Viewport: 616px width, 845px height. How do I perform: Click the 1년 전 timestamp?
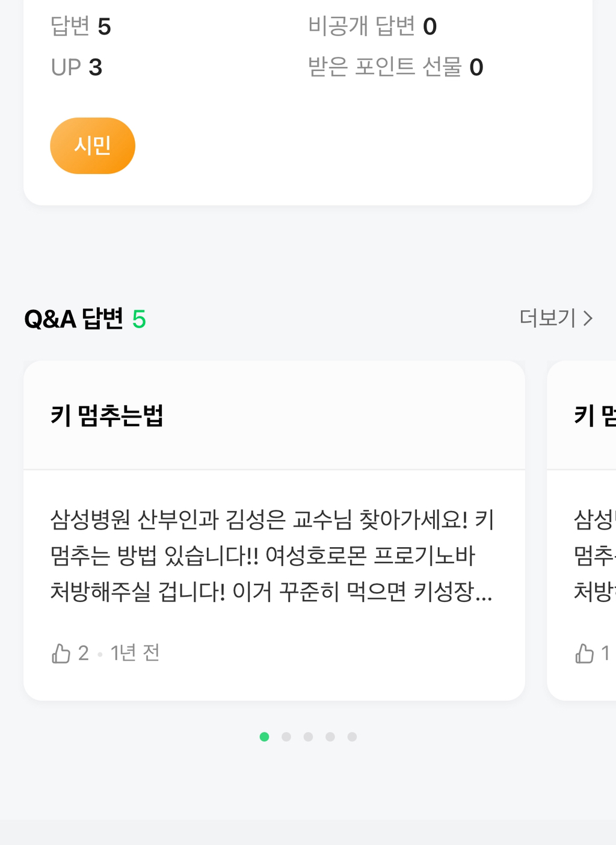pyautogui.click(x=135, y=653)
